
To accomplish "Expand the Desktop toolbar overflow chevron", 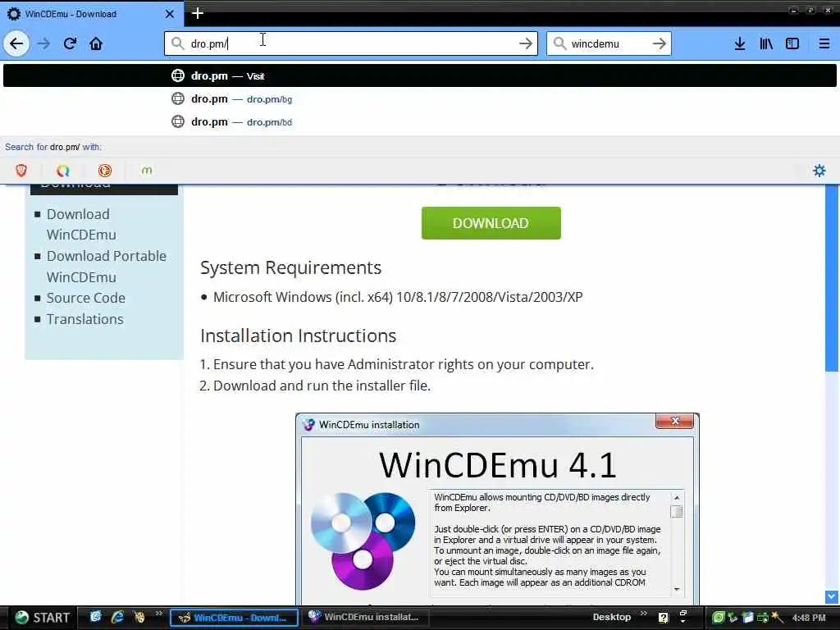I will click(643, 614).
